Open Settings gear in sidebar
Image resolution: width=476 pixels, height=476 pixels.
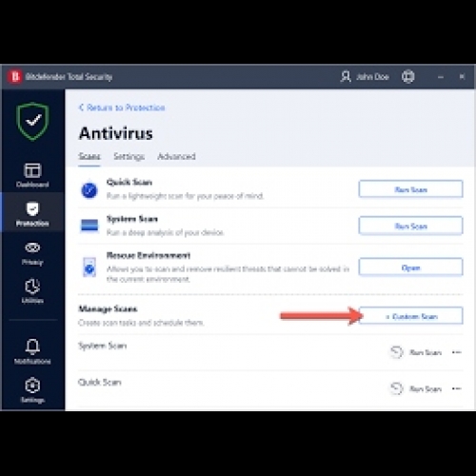(32, 386)
